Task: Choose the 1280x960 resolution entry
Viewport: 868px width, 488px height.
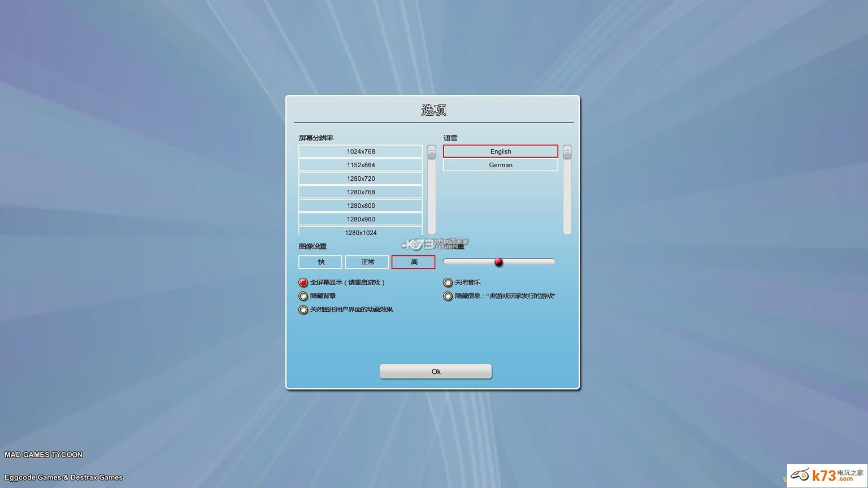Action: click(361, 219)
